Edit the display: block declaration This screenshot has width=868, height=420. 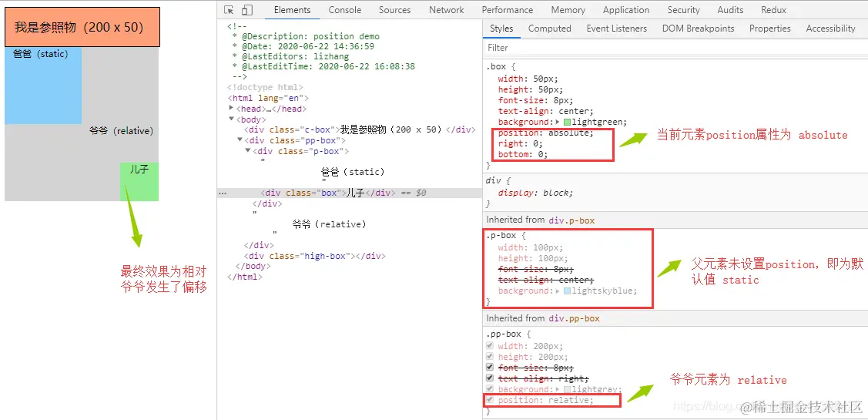(535, 193)
